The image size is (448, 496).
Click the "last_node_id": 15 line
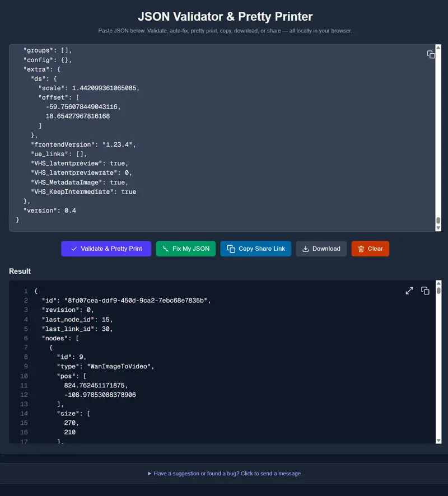coord(77,320)
